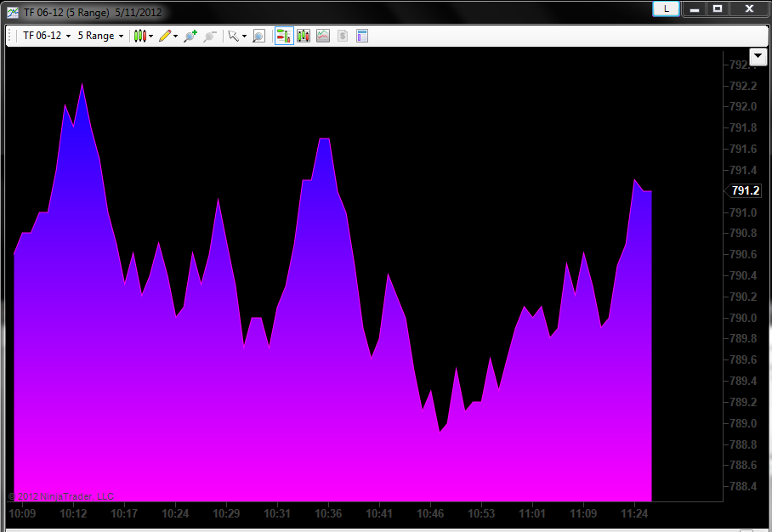772x532 pixels.
Task: Expand the drawing tools dropdown arrow
Action: coord(175,36)
